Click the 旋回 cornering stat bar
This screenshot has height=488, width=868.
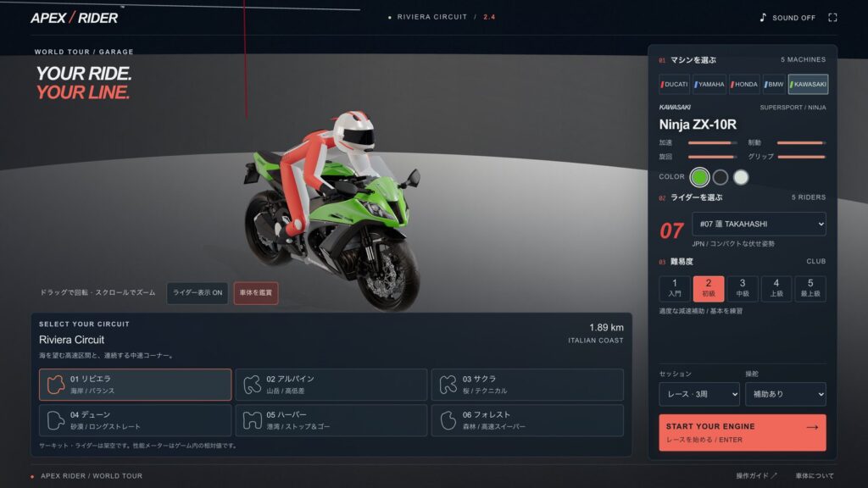click(712, 157)
